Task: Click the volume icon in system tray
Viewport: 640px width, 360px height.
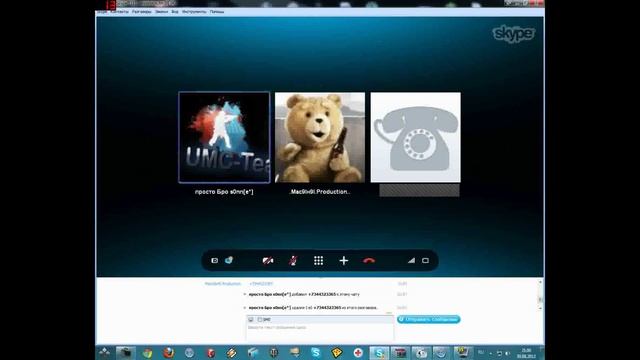Action: (507, 353)
